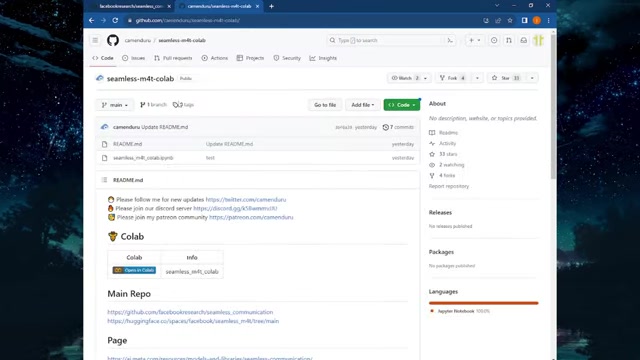Open the Watch dropdown

(409, 78)
